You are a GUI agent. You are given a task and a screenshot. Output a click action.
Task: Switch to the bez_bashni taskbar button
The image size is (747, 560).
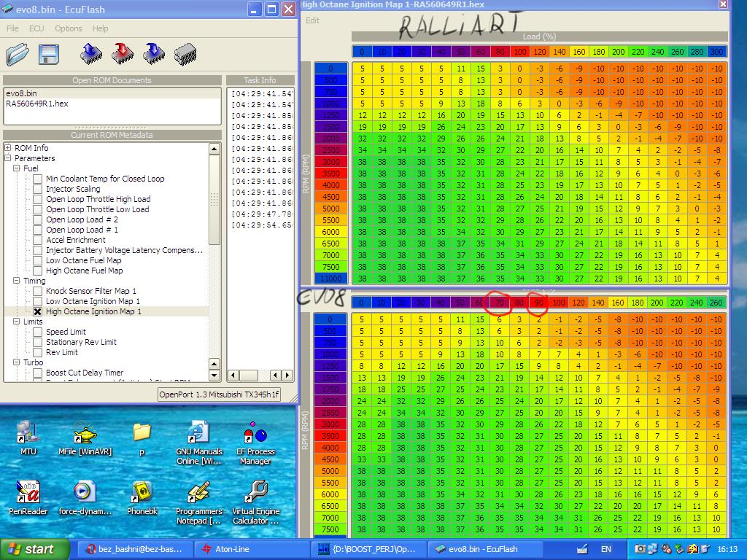click(135, 549)
